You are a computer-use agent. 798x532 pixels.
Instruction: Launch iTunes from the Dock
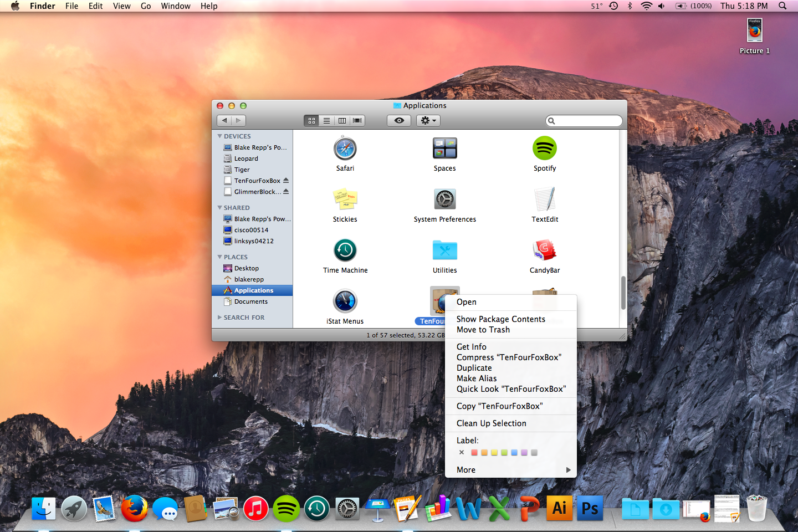point(256,509)
